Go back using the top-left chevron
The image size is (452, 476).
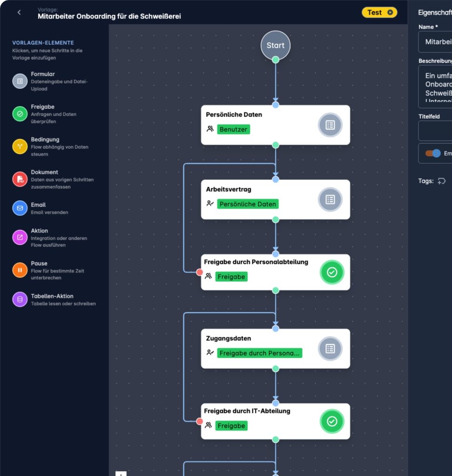[x=19, y=13]
